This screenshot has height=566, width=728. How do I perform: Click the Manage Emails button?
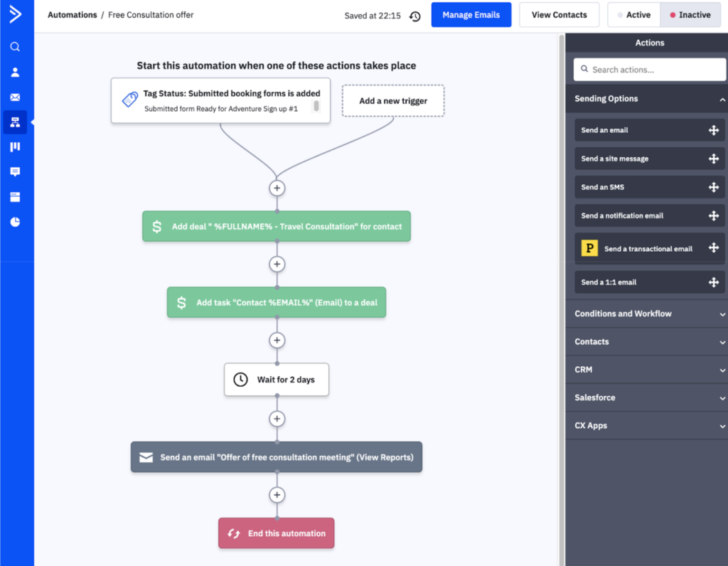click(471, 14)
